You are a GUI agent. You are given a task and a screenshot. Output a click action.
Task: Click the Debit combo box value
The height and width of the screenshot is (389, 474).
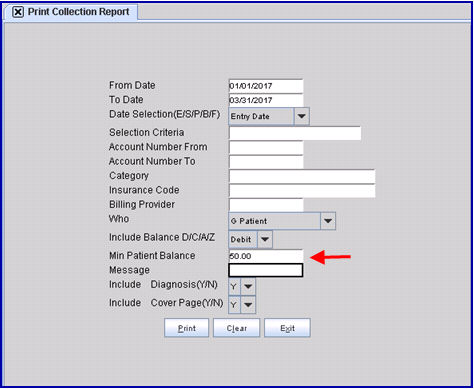(243, 239)
